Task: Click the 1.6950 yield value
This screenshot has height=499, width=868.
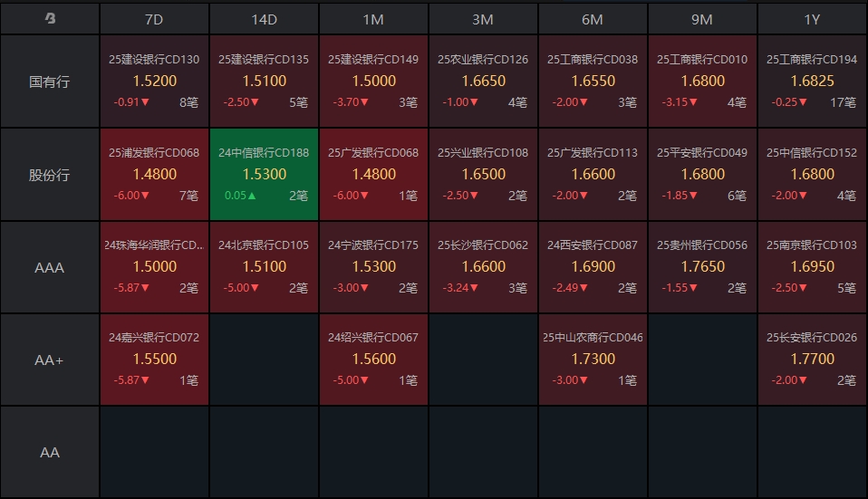Action: point(812,266)
